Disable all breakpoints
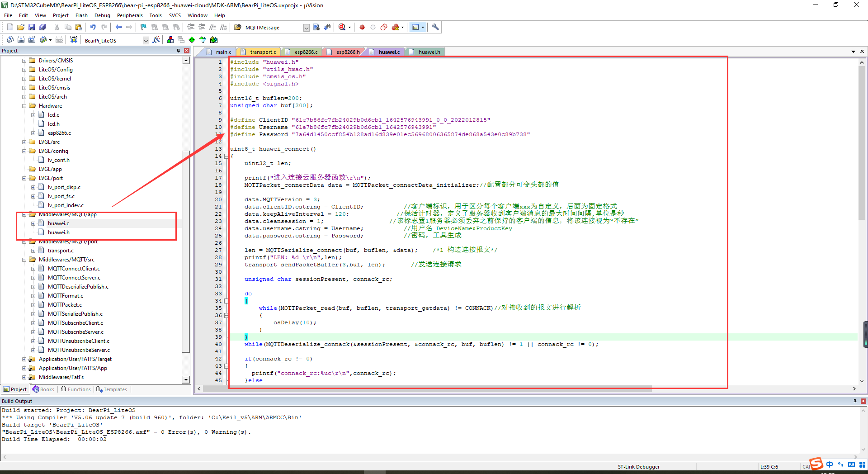The image size is (868, 474). (384, 27)
